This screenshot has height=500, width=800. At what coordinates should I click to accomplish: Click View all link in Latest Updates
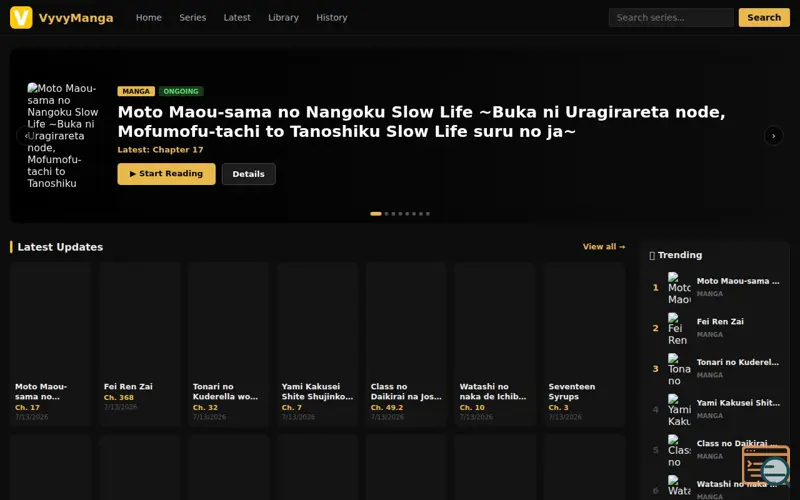[604, 246]
